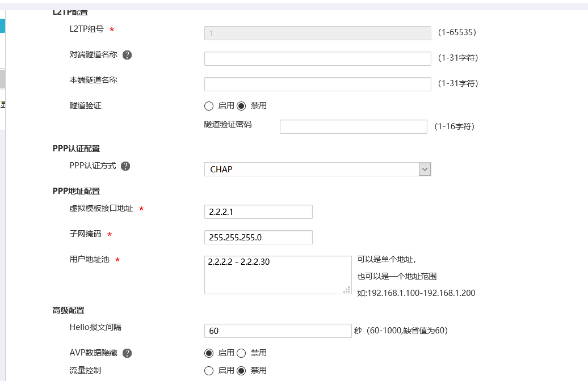Screen dimensions: 588x381
Task: Click help icon beside AVP数据隐藏
Action: coord(127,353)
